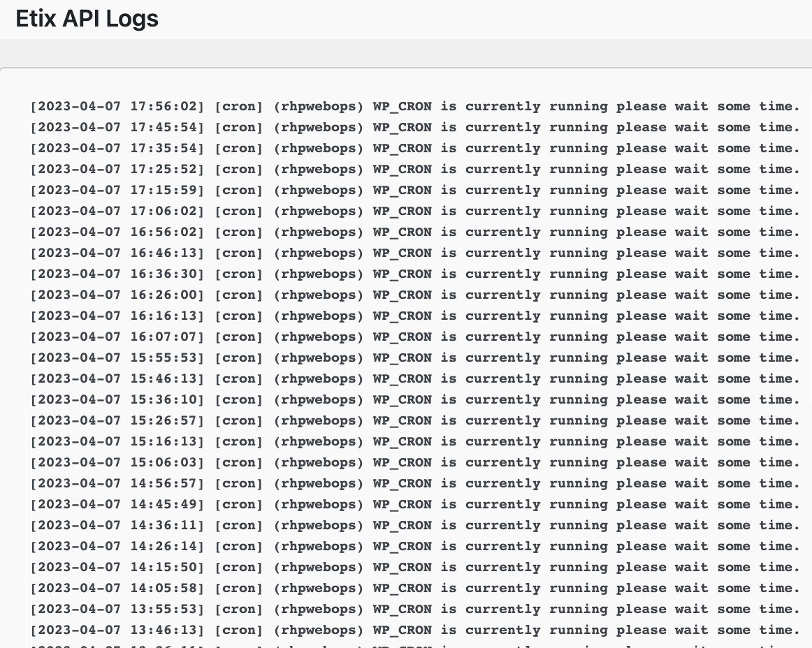812x648 pixels.
Task: Select the log line at 17:45:54
Action: click(414, 128)
